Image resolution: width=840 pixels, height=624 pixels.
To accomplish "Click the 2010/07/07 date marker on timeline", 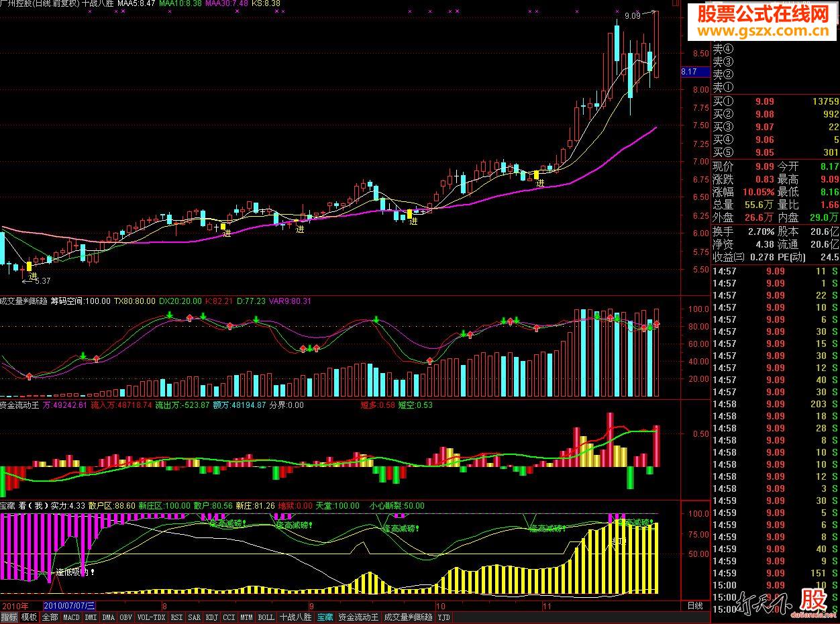I will (70, 606).
